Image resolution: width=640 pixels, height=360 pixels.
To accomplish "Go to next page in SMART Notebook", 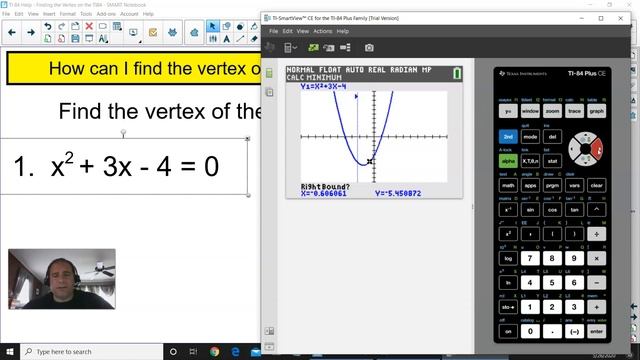I will [31, 32].
